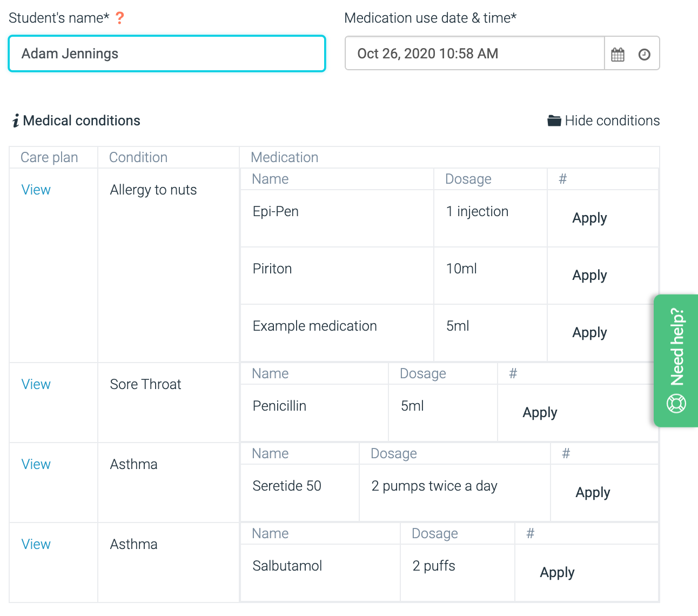Viewport: 698px width, 616px height.
Task: Click the lifebuoy icon on Need help tab
Action: coord(676,403)
